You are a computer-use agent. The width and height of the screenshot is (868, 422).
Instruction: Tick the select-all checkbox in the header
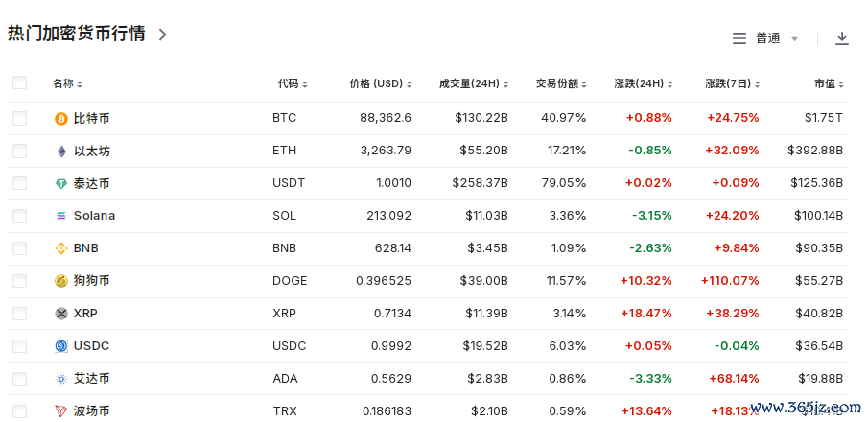pos(19,82)
